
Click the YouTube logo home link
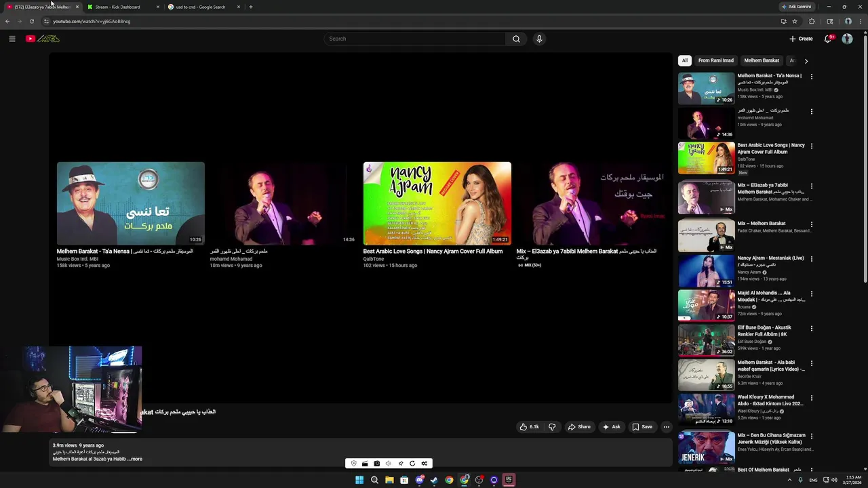(43, 39)
